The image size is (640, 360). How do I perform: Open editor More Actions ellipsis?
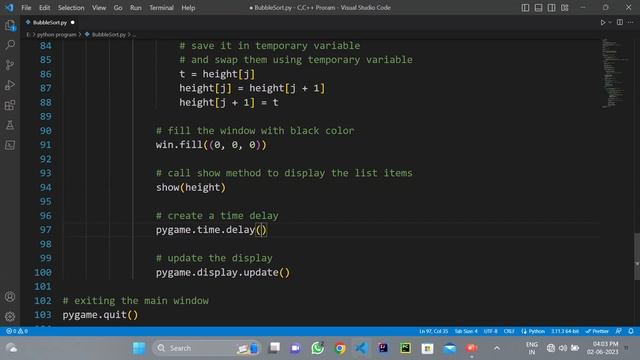click(631, 22)
